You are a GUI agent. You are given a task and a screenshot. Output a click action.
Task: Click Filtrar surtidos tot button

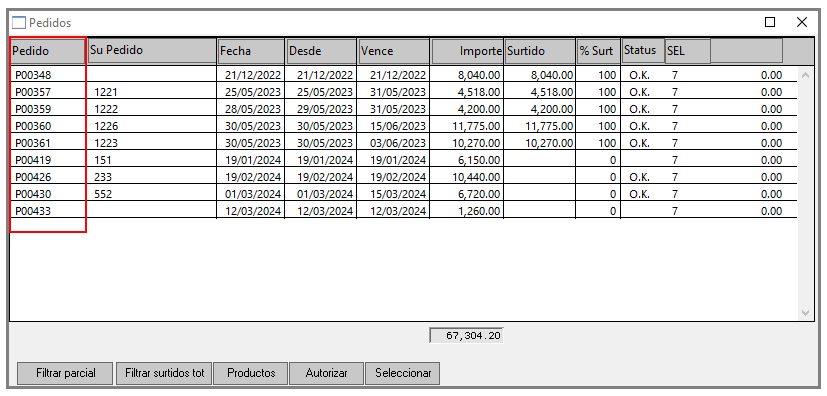[164, 373]
